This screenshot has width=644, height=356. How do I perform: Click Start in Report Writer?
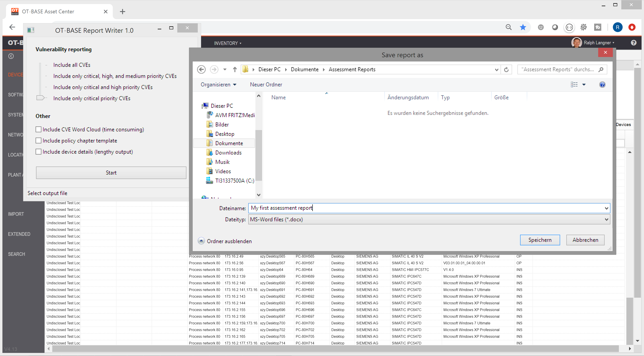pos(111,173)
